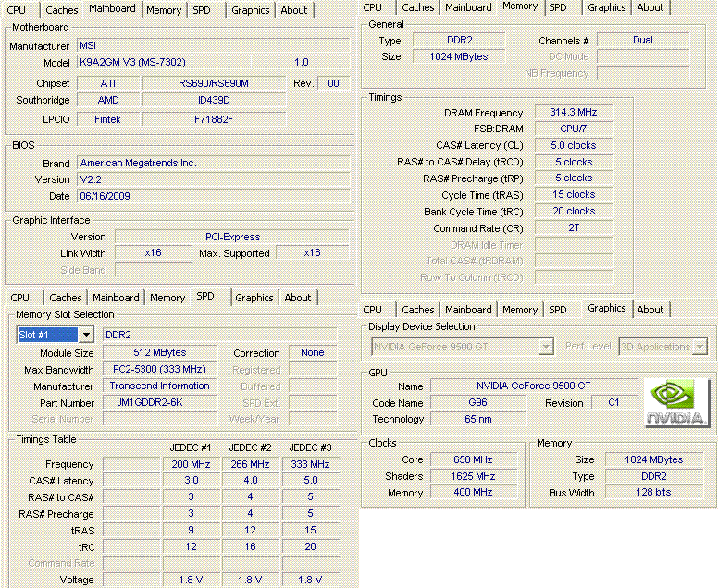Open SPD tab in Mainboard panel
Screen dimensions: 718x588
pyautogui.click(x=202, y=10)
